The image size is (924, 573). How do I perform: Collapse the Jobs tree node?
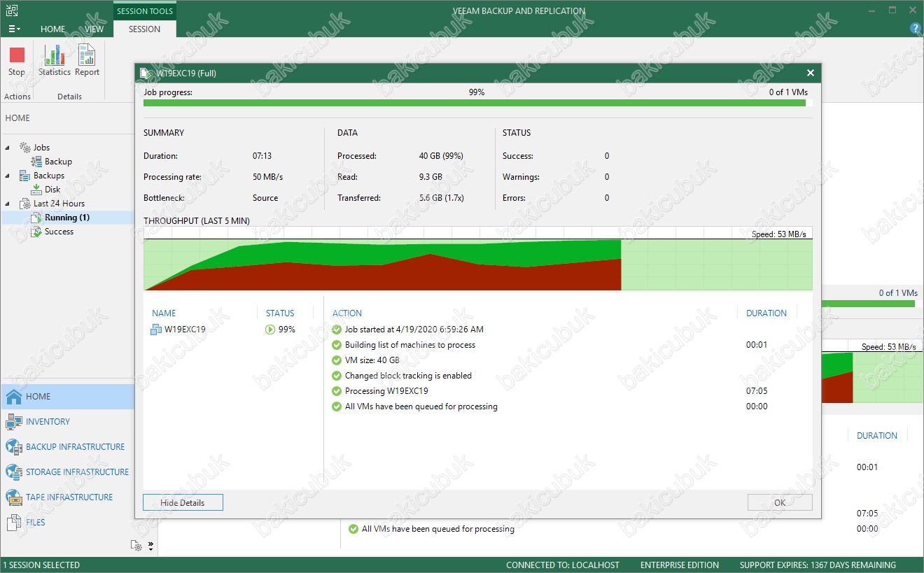(x=8, y=148)
